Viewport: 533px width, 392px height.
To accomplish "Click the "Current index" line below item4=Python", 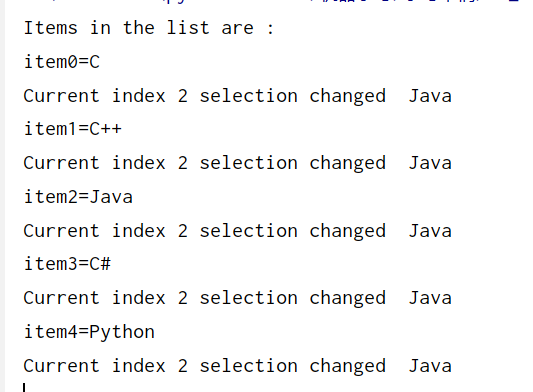I will pos(237,366).
